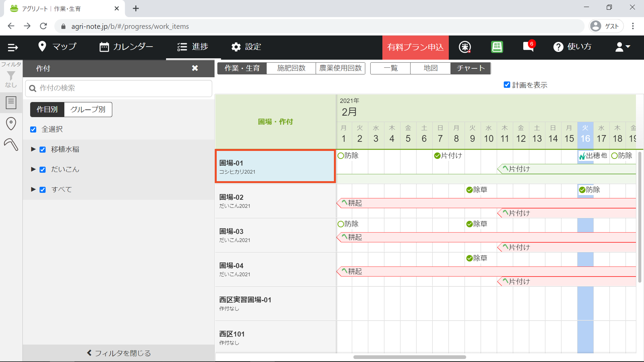Click the notifications bell with badge 6

[x=528, y=47]
